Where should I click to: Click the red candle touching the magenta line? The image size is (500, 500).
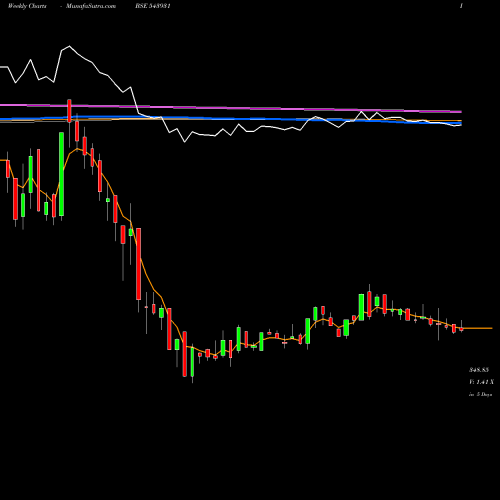pyautogui.click(x=69, y=111)
